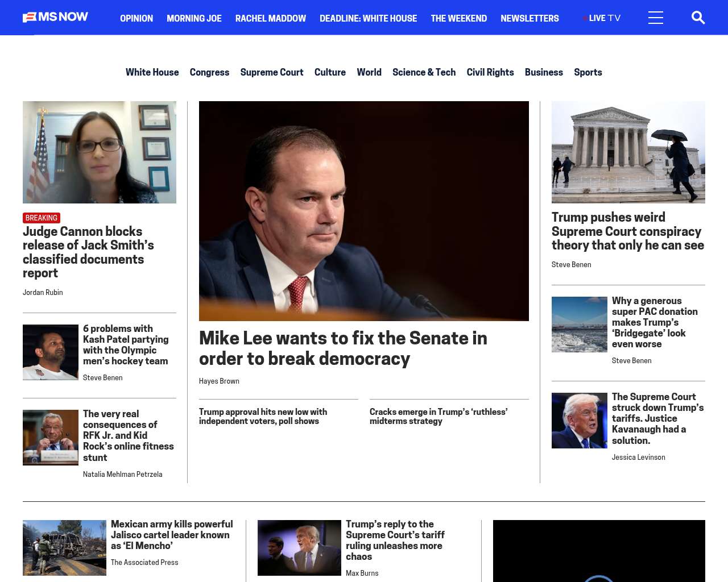Select the Congress topic
The image size is (728, 582).
[x=209, y=72]
